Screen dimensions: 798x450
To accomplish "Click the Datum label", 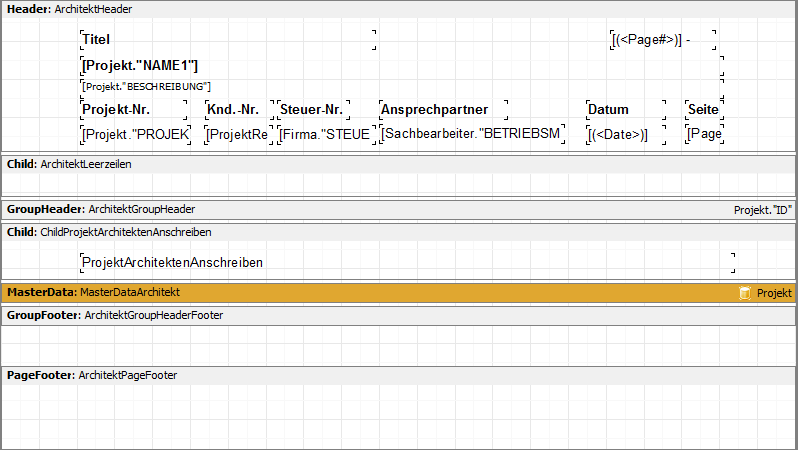I will click(626, 109).
